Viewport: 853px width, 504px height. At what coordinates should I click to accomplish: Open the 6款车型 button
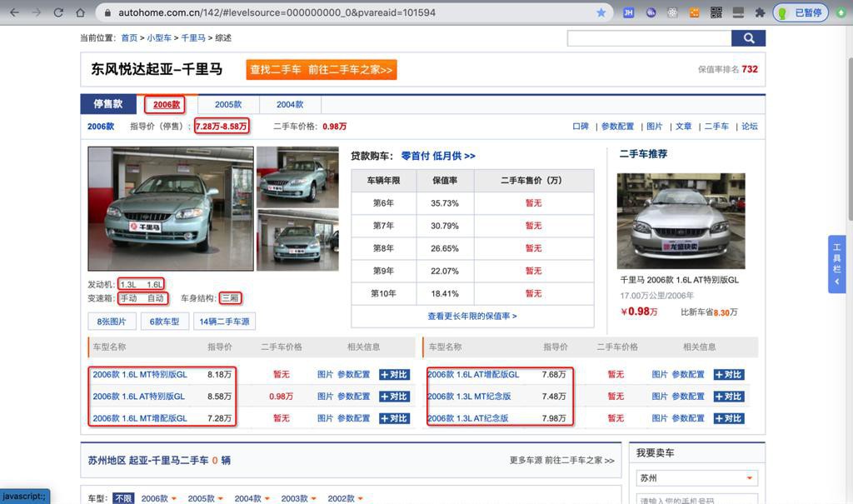point(164,322)
